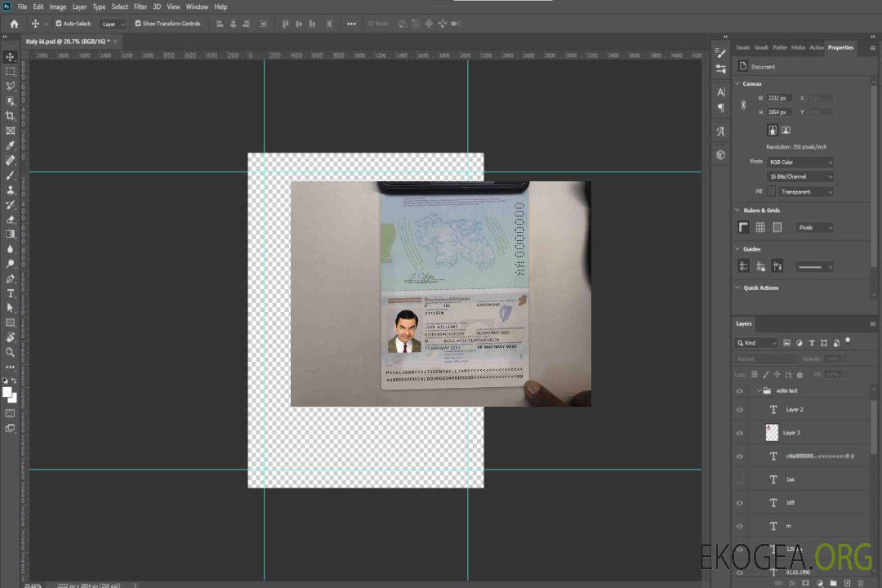
Task: Open the Filter menu
Action: 140,7
